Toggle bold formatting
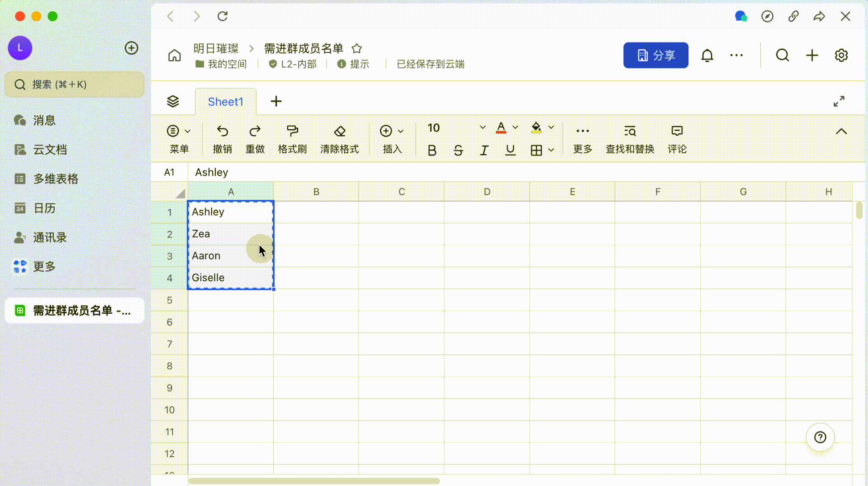This screenshot has height=486, width=868. click(x=432, y=150)
